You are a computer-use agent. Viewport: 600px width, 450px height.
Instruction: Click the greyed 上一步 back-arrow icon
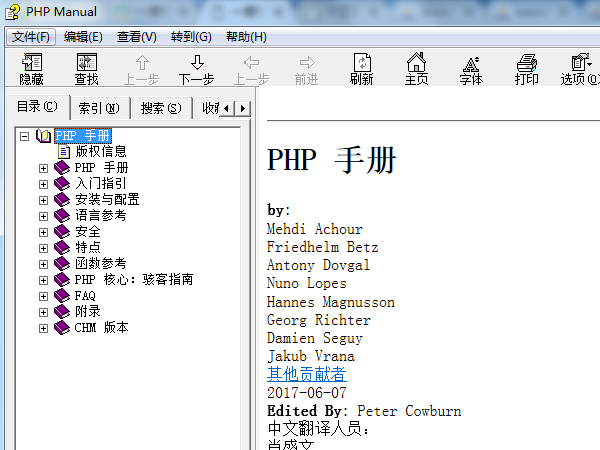tap(251, 62)
